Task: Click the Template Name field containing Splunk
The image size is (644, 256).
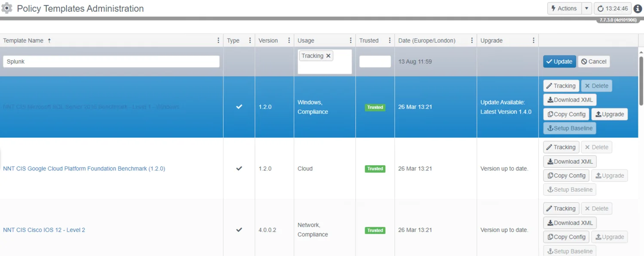Action: click(x=111, y=62)
